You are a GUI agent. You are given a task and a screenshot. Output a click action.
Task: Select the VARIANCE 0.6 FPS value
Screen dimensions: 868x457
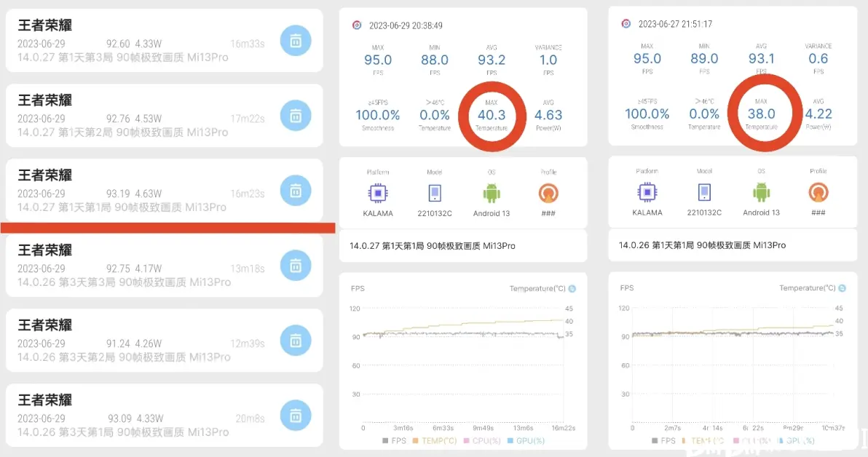[x=818, y=59]
